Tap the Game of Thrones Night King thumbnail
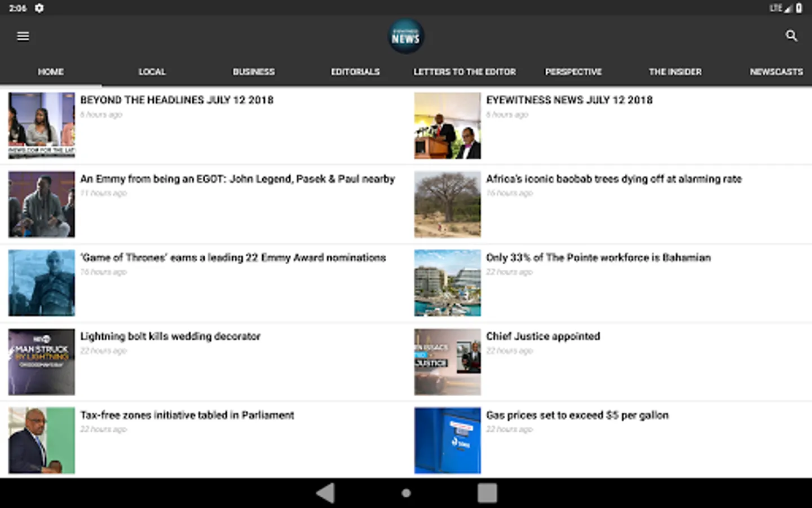The width and height of the screenshot is (812, 508). point(42,283)
